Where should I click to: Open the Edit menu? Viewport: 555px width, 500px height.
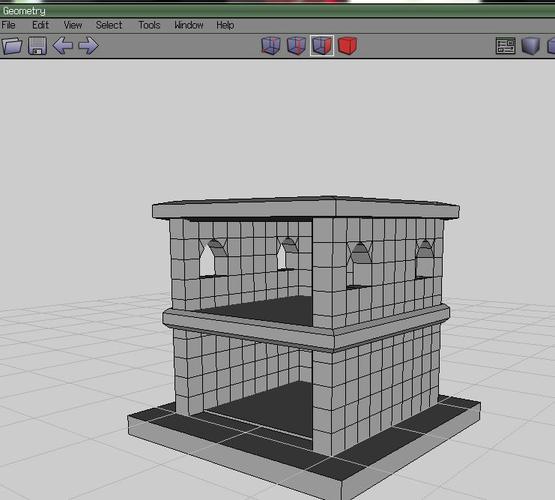point(40,25)
